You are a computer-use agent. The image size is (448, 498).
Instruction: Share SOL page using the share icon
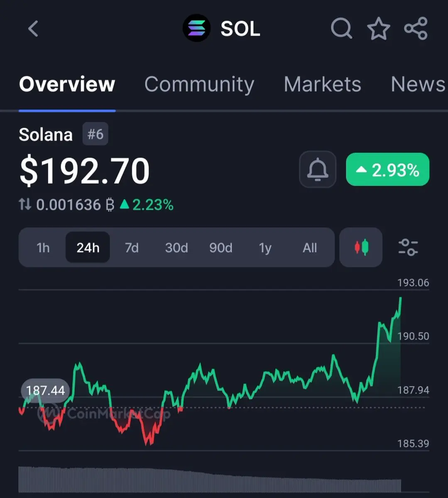click(416, 29)
